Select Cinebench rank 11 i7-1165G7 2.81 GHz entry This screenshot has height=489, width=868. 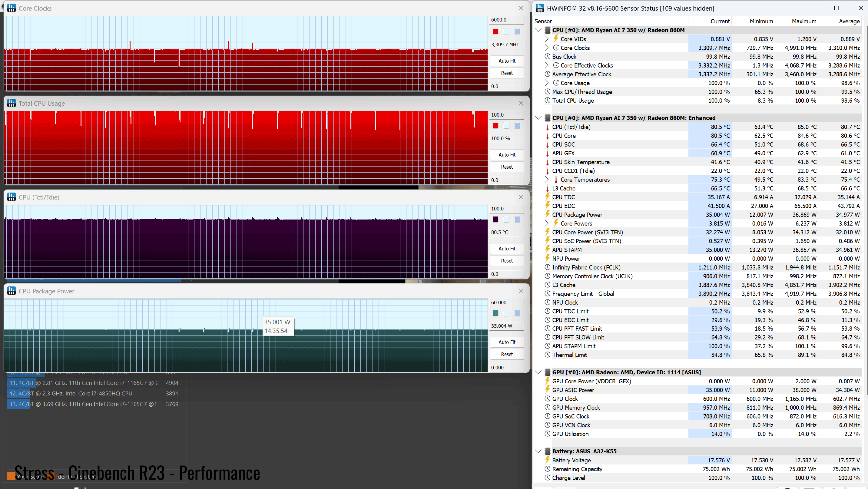point(94,383)
